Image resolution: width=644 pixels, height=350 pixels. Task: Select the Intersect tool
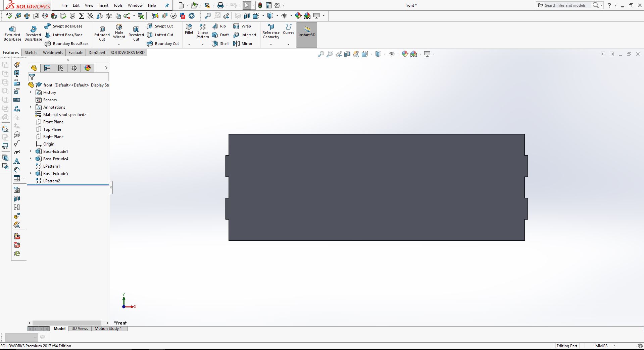(x=245, y=35)
